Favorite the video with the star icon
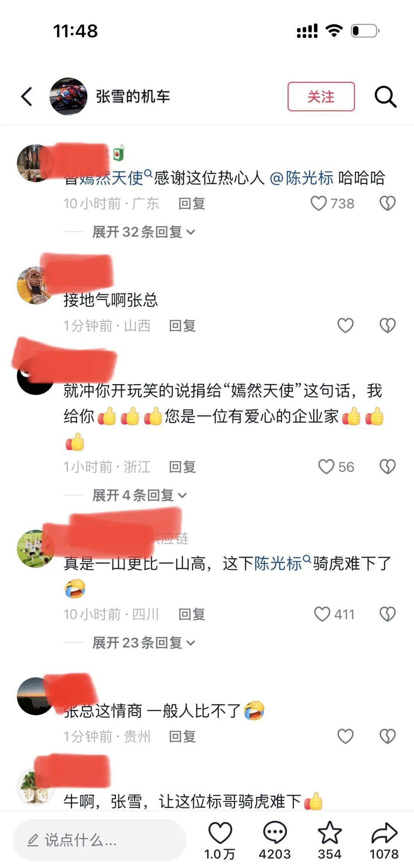 point(330,840)
